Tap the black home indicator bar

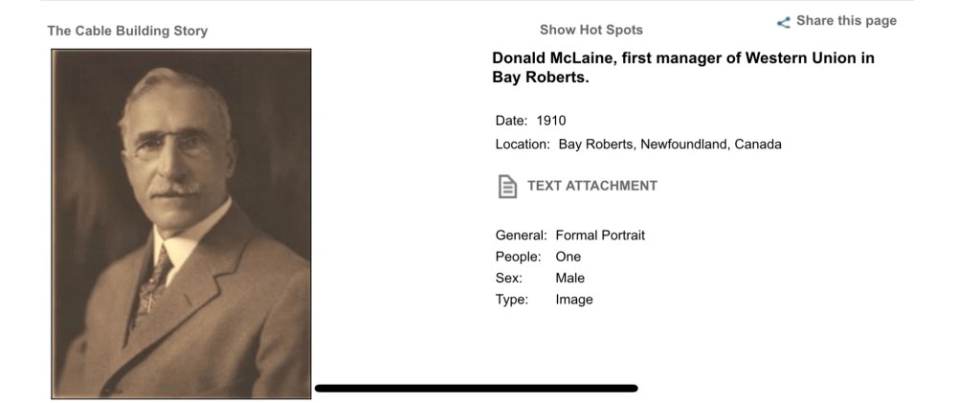coord(477,388)
